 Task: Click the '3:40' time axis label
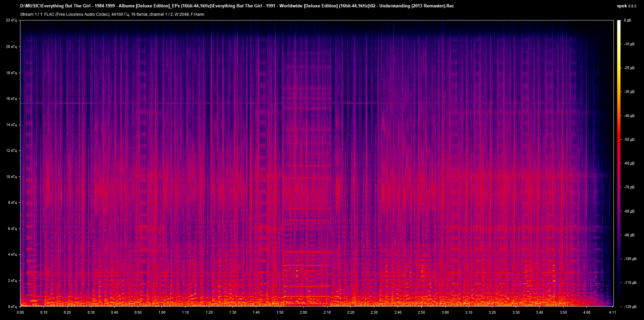tap(540, 312)
